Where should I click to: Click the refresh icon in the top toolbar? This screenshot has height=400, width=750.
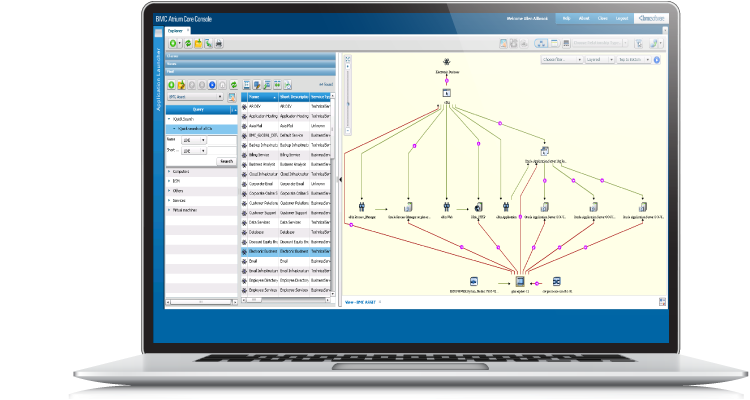pyautogui.click(x=189, y=44)
